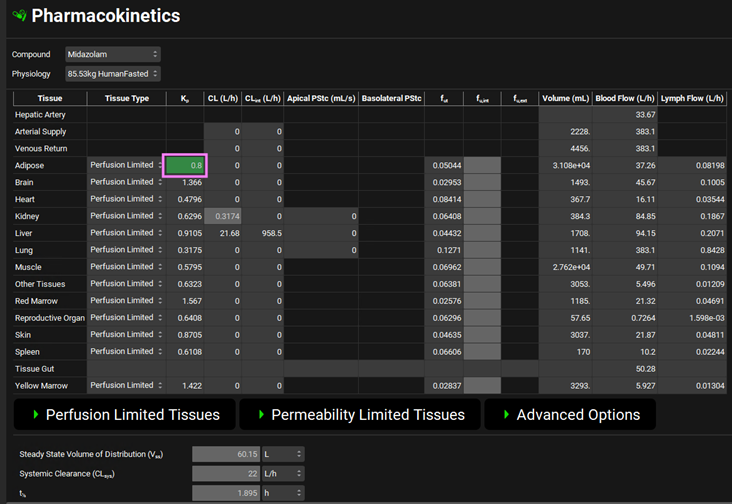Expand the Advanced Options section
Screen dimensions: 732x504
[569, 414]
